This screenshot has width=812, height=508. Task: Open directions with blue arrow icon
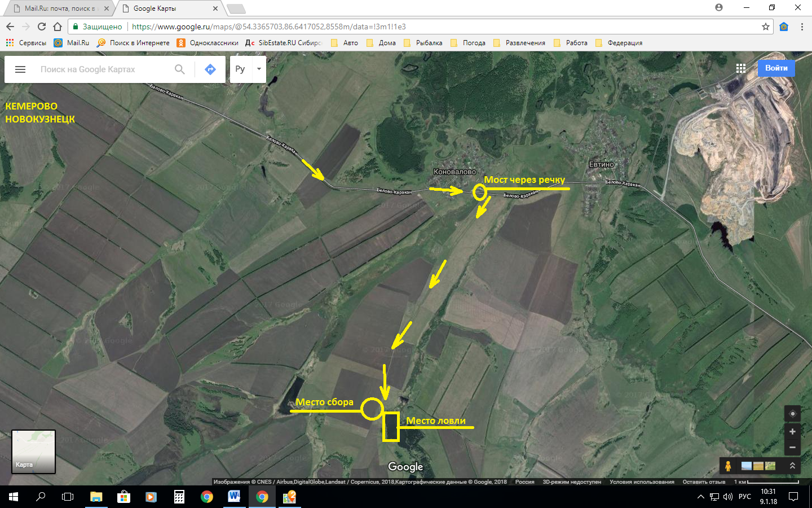click(x=210, y=69)
